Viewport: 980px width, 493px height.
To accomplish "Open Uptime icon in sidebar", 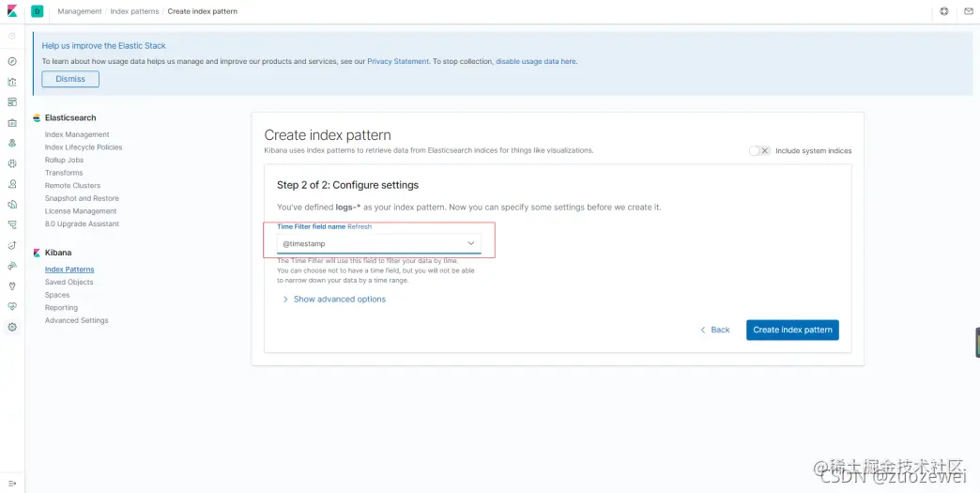I will click(12, 245).
